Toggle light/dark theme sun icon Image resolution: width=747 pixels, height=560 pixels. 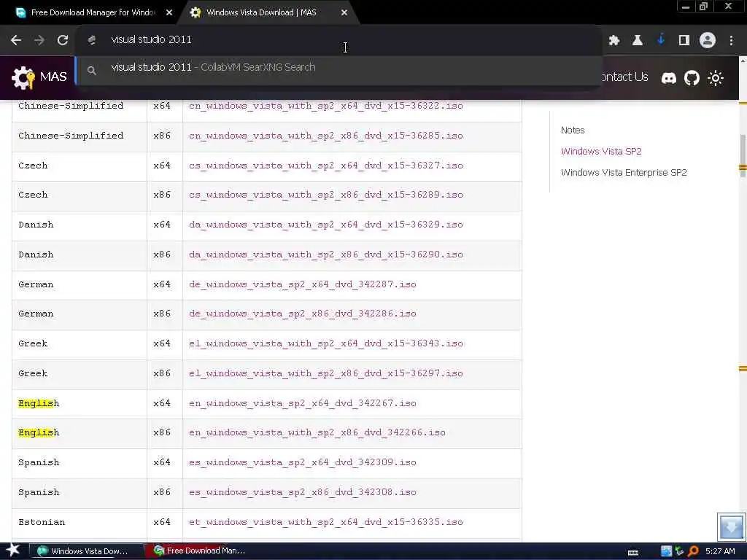tap(716, 77)
